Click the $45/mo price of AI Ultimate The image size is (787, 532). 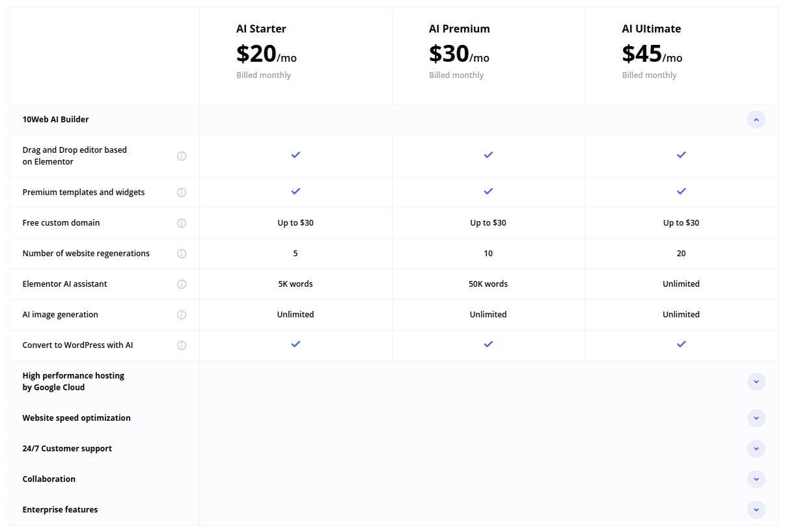click(x=652, y=54)
